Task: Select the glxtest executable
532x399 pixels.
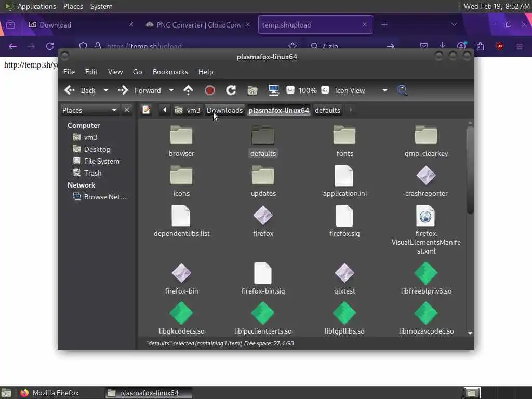Action: click(x=344, y=278)
